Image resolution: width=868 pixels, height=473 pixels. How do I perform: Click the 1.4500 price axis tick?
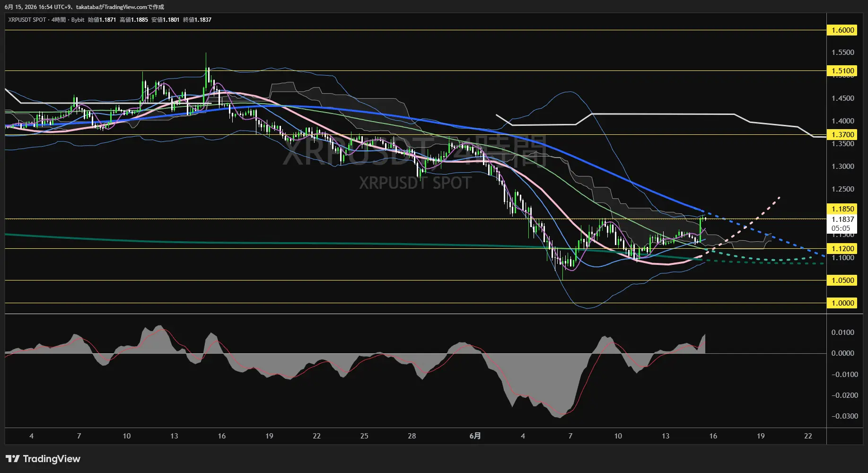843,98
